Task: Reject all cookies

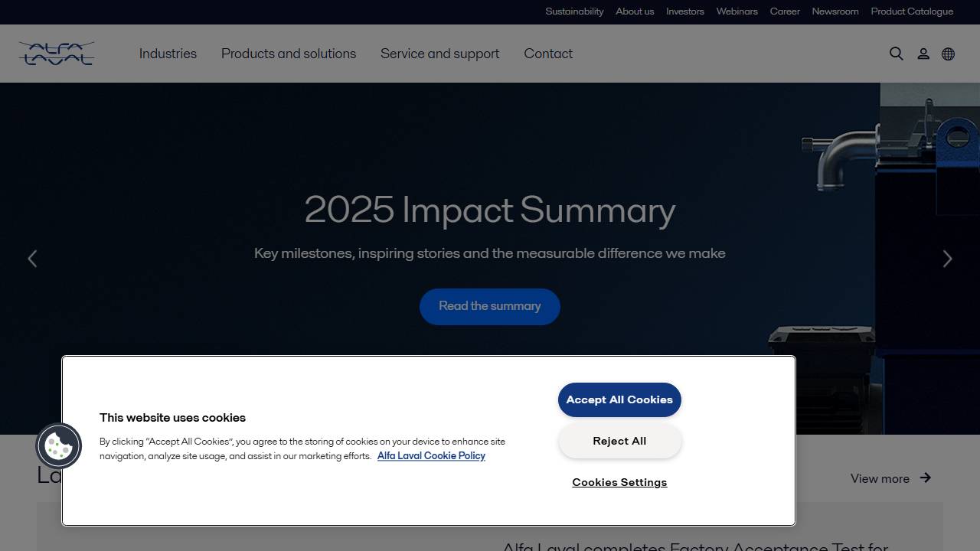Action: [619, 441]
